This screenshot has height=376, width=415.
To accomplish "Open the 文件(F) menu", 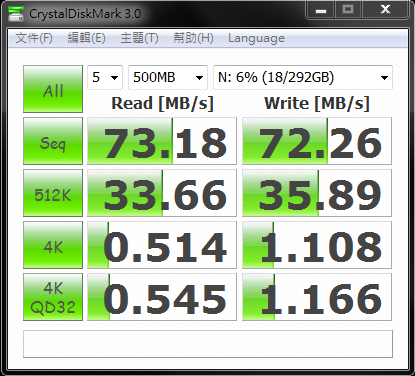I will click(34, 38).
